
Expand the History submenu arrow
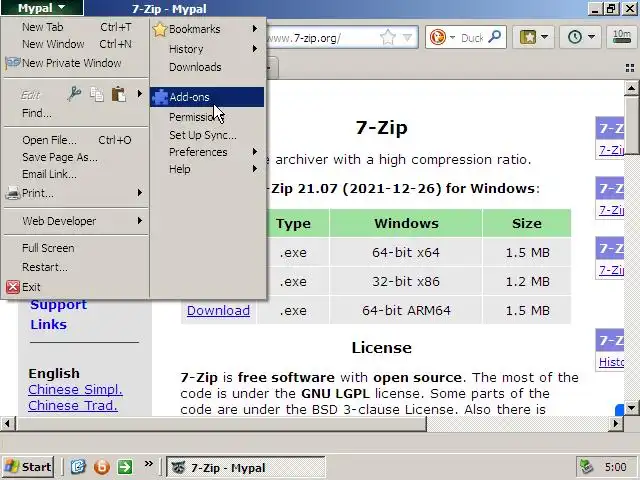coord(255,49)
